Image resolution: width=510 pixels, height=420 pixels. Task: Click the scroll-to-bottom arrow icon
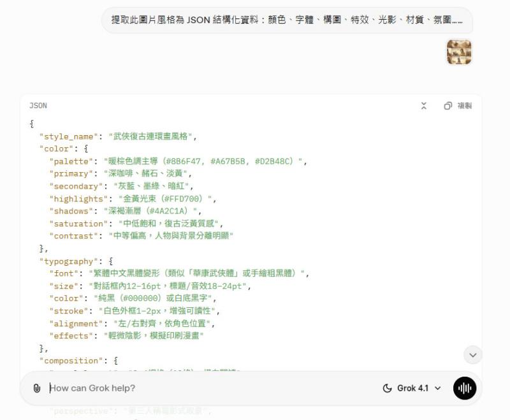coord(472,355)
